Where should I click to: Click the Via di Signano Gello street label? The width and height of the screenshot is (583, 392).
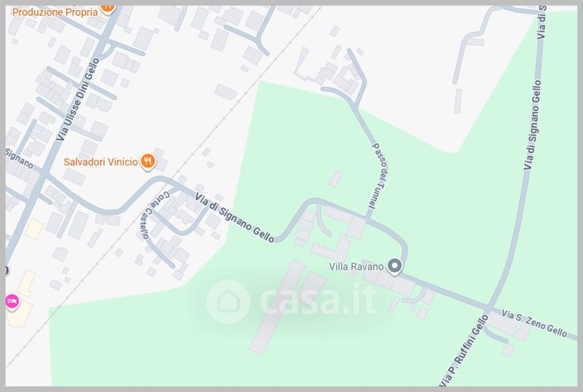[235, 218]
